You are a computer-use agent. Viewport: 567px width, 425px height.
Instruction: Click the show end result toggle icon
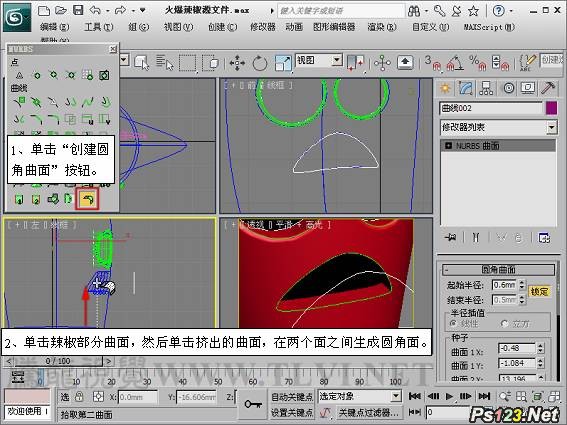pyautogui.click(x=476, y=238)
